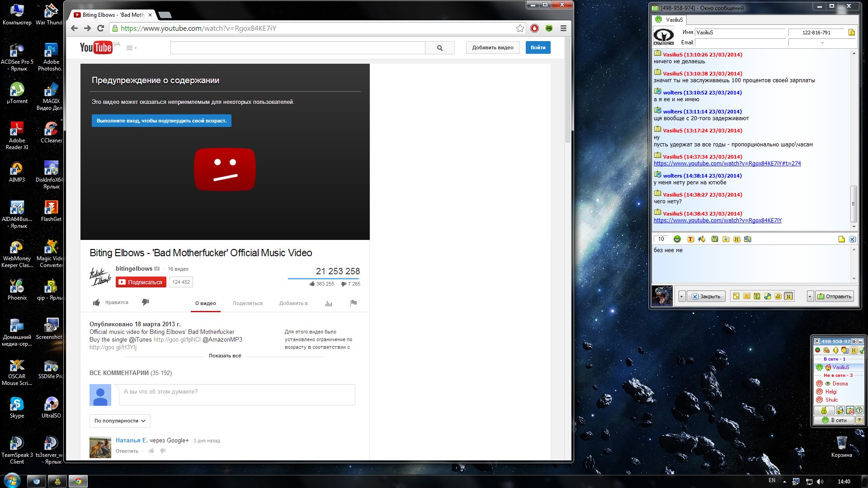Click the key icon in chat toolbar

click(747, 239)
